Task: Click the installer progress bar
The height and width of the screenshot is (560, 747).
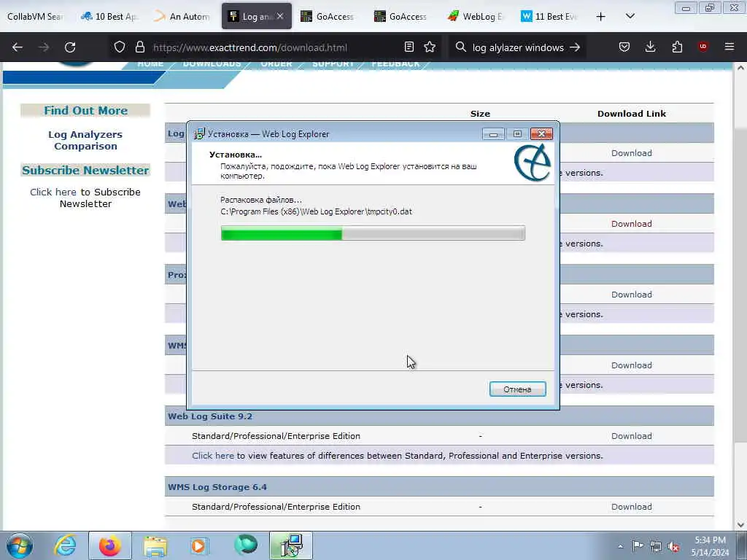Action: [373, 233]
